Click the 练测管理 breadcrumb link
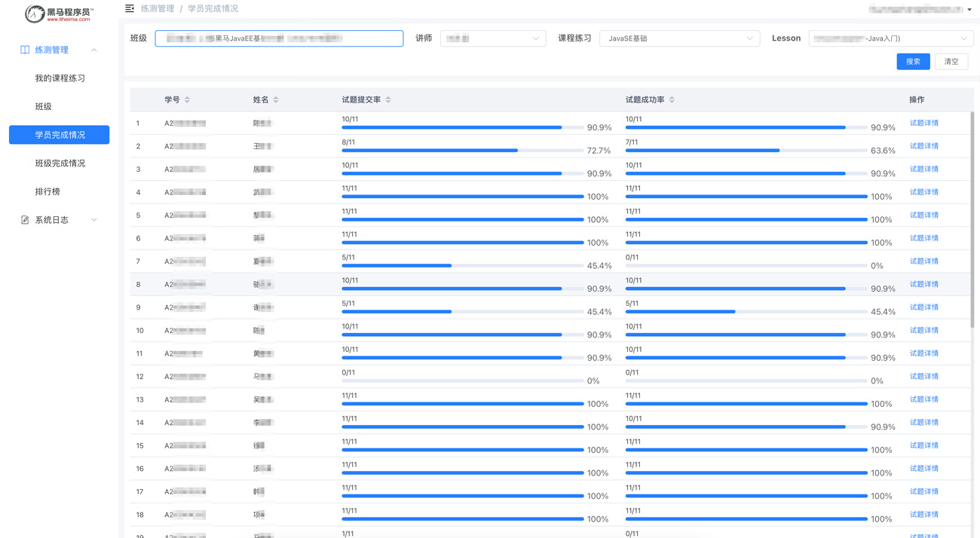Screen dimensions: 980x538 157,8
